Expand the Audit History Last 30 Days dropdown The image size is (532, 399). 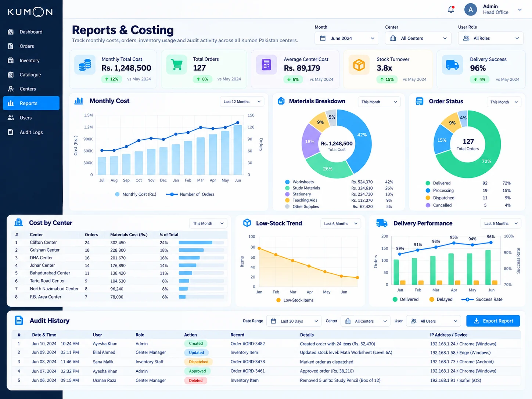pyautogui.click(x=294, y=321)
